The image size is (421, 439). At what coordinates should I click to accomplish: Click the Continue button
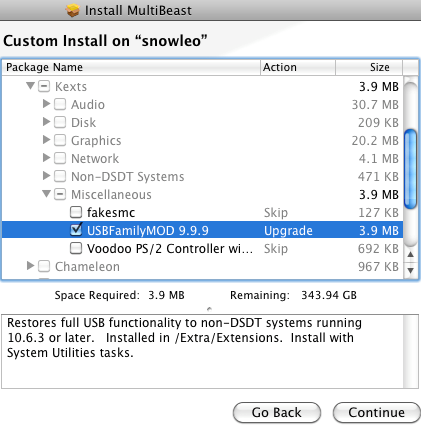[x=377, y=413]
